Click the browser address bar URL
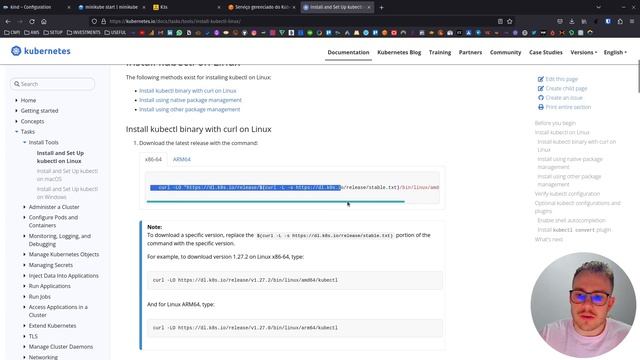 click(x=175, y=21)
